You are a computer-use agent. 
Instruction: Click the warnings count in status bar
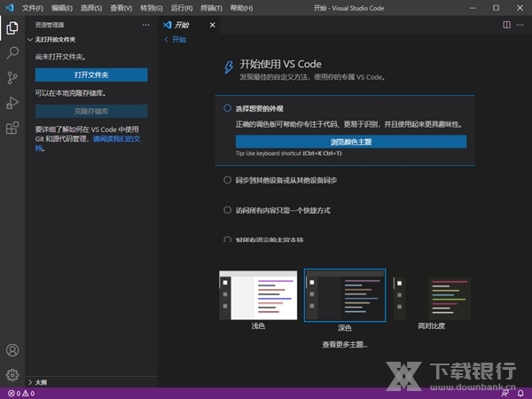28,393
